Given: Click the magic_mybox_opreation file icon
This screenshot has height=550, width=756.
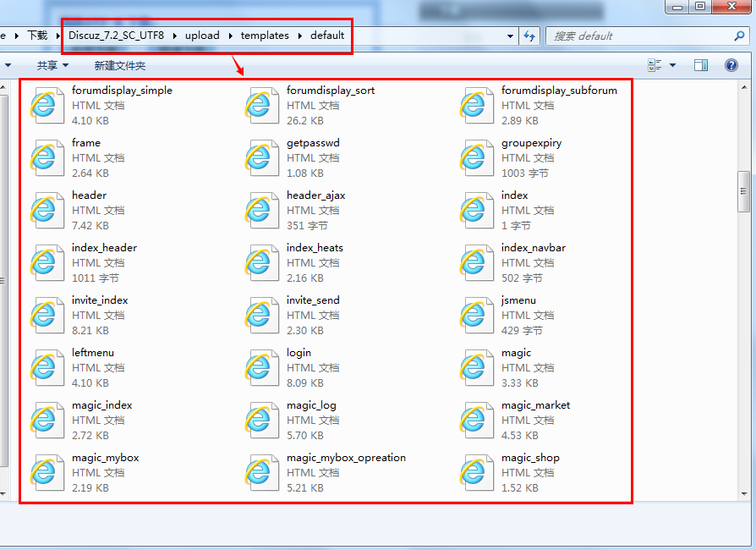Looking at the screenshot, I should point(262,473).
